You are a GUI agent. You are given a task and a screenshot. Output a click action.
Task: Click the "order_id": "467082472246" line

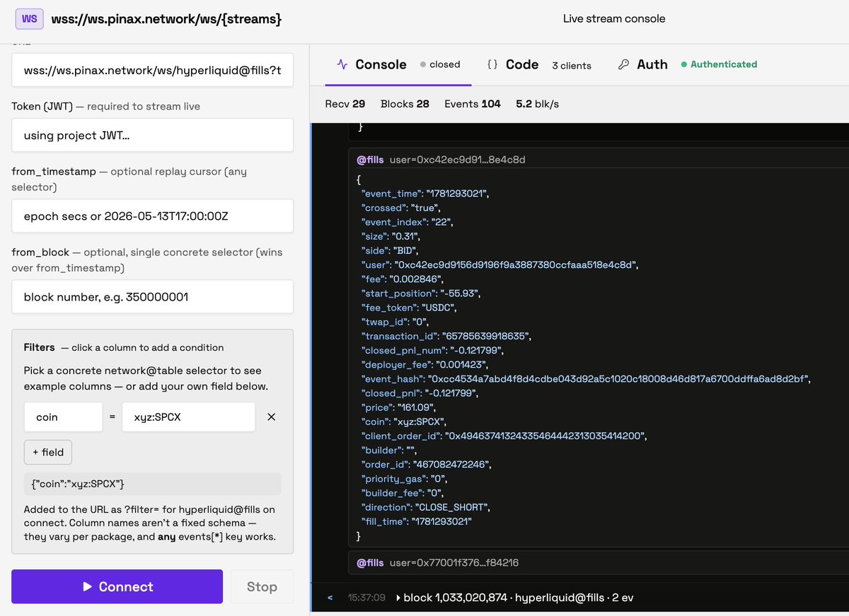pos(426,465)
